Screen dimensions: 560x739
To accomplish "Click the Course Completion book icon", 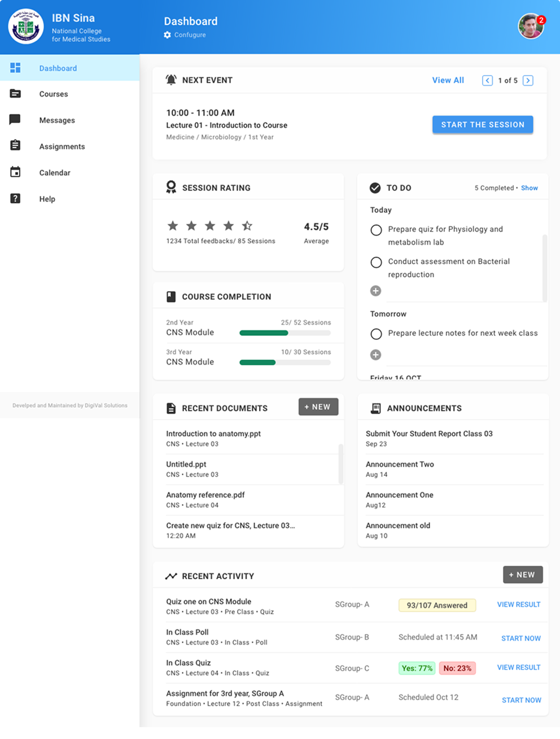I will point(171,296).
